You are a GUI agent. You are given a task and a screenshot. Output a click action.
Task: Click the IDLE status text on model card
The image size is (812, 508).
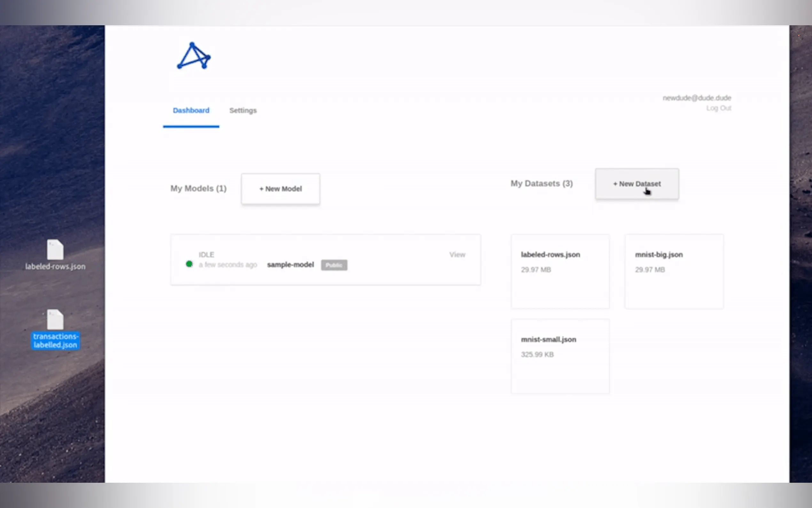tap(206, 255)
